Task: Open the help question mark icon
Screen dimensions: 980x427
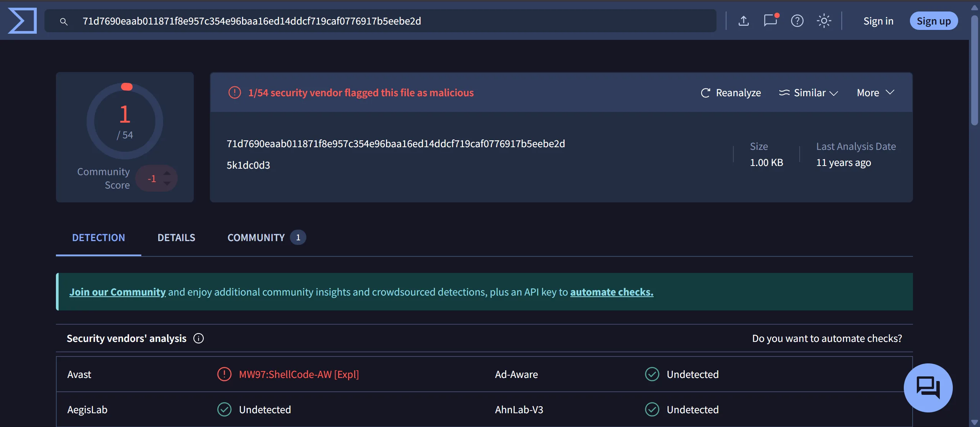Action: 797,21
